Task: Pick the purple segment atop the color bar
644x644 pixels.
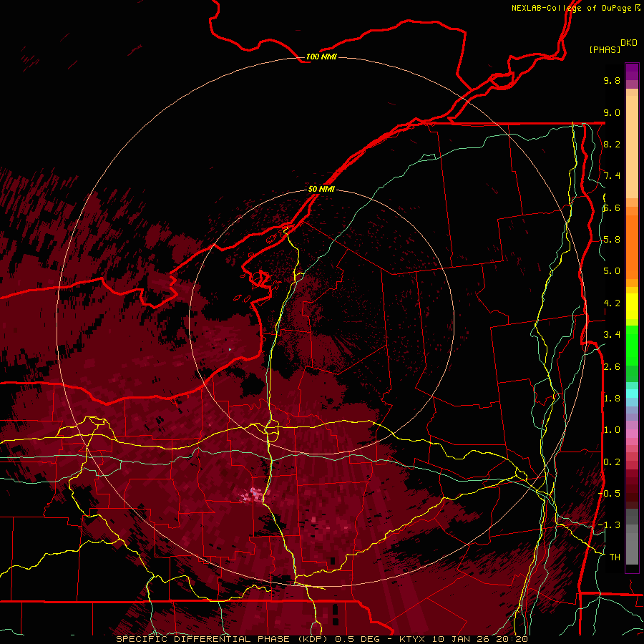Action: [632, 72]
